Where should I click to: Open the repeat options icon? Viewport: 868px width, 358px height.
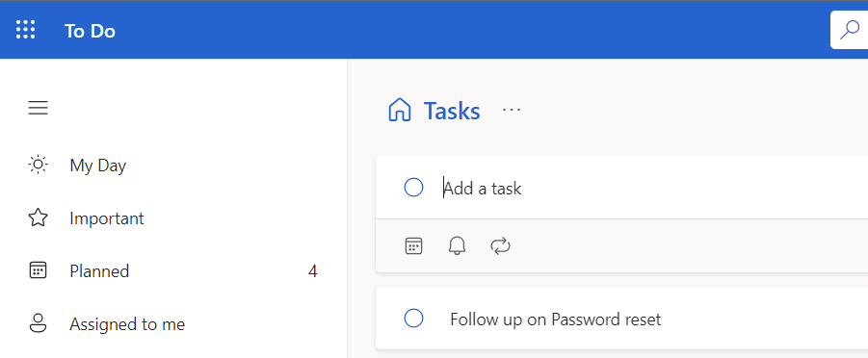[500, 245]
